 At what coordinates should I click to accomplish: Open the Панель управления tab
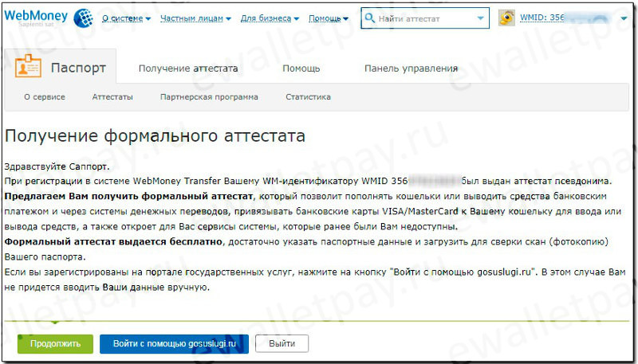coord(411,68)
